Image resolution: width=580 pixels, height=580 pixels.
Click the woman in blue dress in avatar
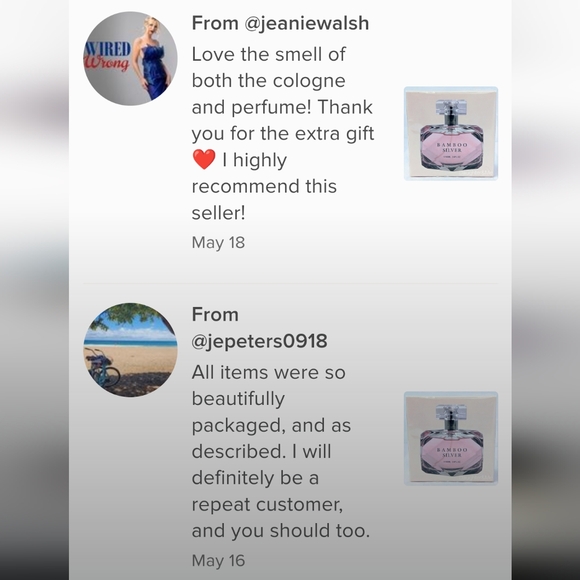(154, 58)
